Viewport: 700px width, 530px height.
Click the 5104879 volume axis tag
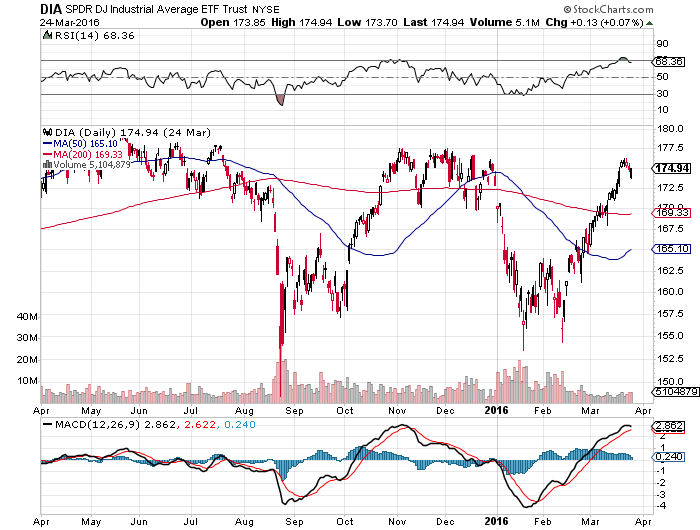point(675,392)
